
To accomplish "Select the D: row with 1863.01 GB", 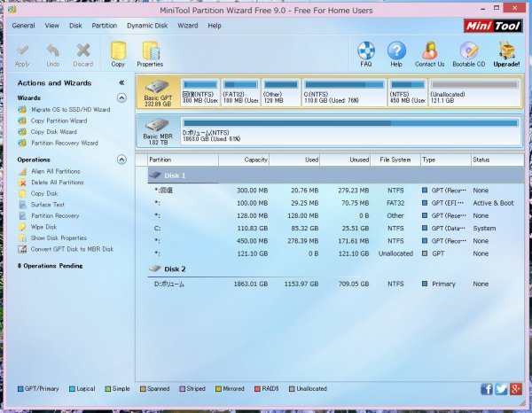I will coord(335,284).
